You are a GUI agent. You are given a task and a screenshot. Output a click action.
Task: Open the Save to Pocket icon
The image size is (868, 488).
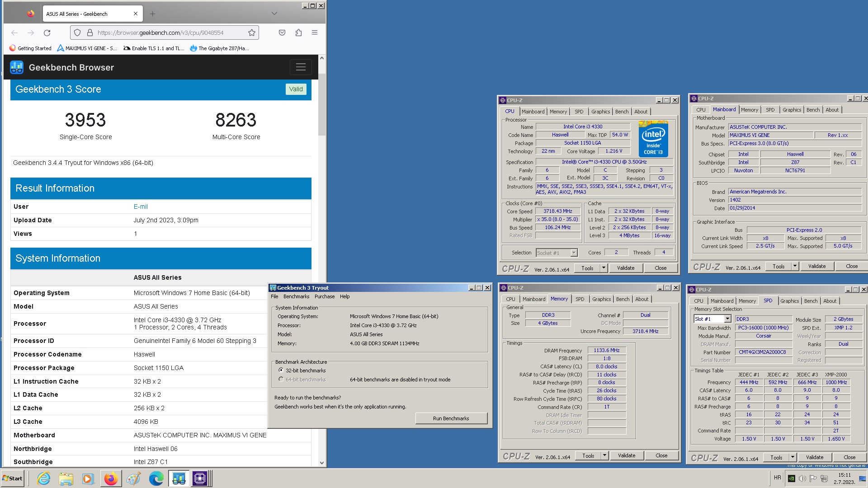tap(282, 33)
